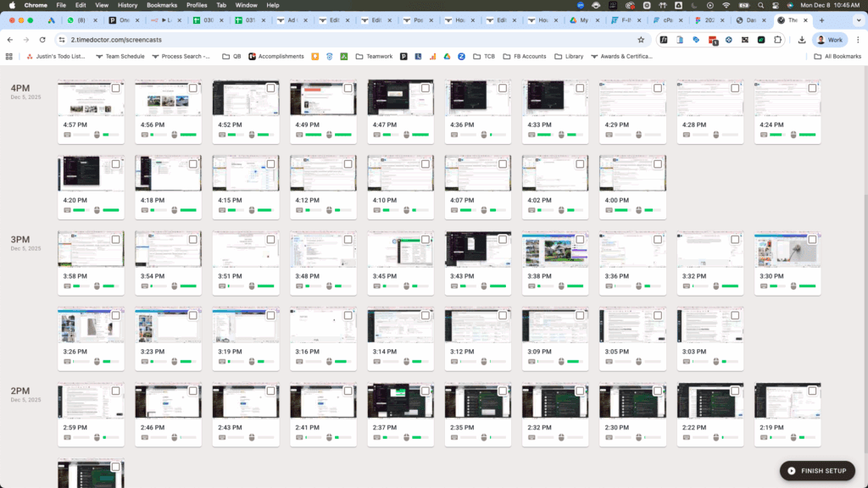Click keyboard icon on 2:59 PM screencast
868x488 pixels.
click(x=67, y=438)
